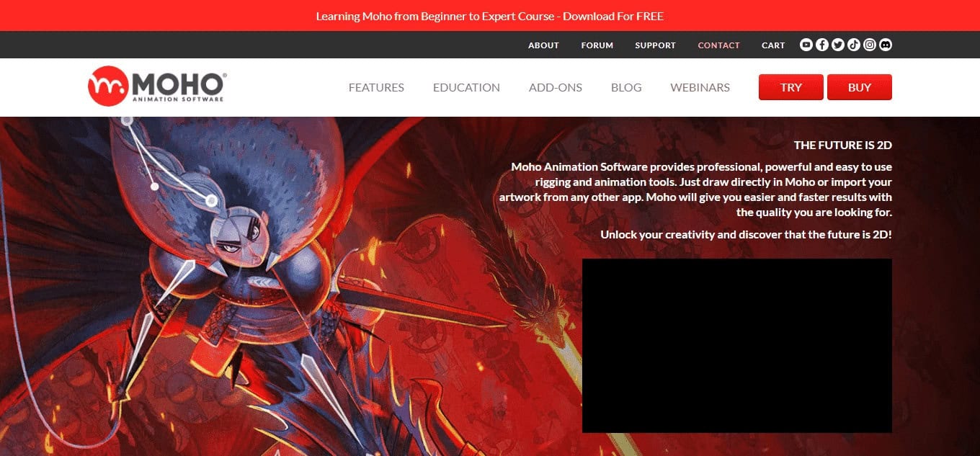Screen dimensions: 980x456
Task: Open the Twitter social icon
Action: [838, 45]
